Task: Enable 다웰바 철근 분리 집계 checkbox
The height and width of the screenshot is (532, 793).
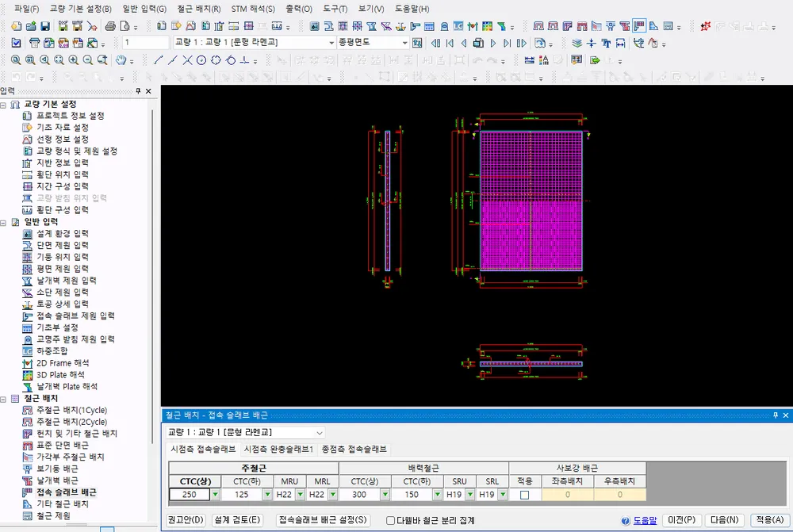Action: 390,520
